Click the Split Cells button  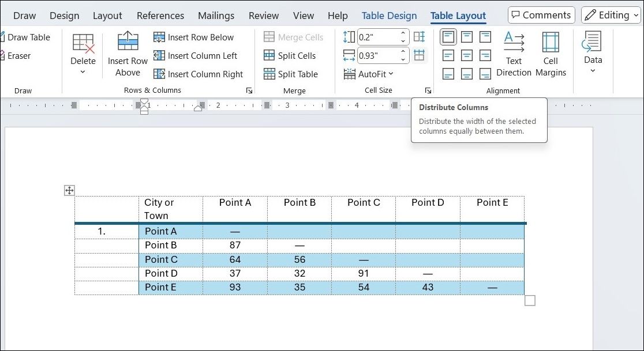coord(290,56)
